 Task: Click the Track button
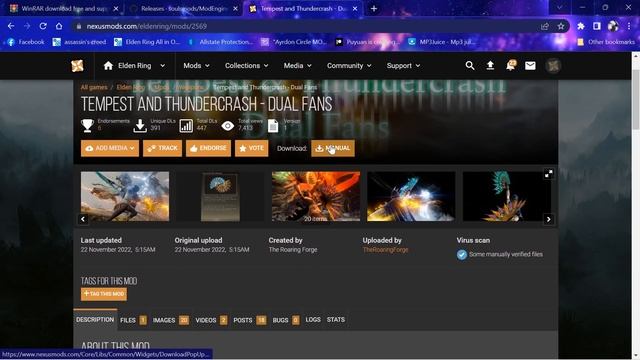(162, 148)
